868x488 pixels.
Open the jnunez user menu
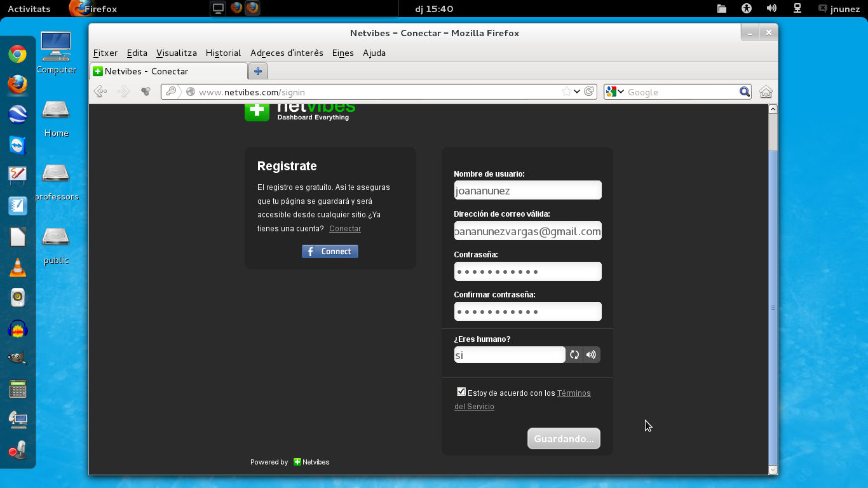pos(839,9)
